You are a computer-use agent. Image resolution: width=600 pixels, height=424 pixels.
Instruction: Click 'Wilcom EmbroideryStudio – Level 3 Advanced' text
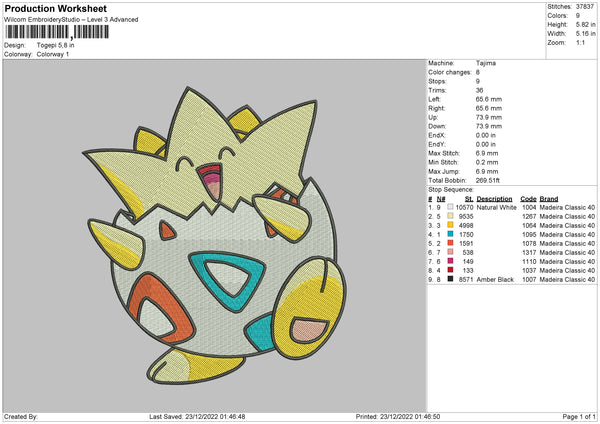point(71,20)
